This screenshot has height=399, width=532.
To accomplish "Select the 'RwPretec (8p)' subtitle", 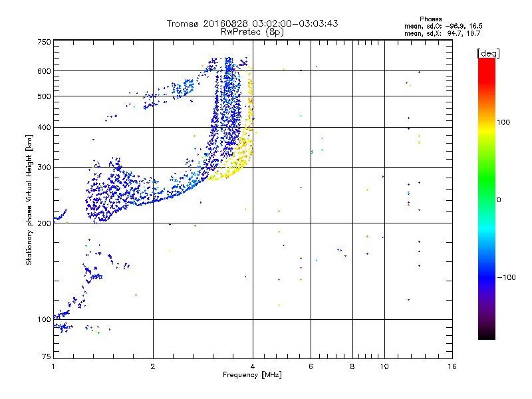I will pos(252,32).
